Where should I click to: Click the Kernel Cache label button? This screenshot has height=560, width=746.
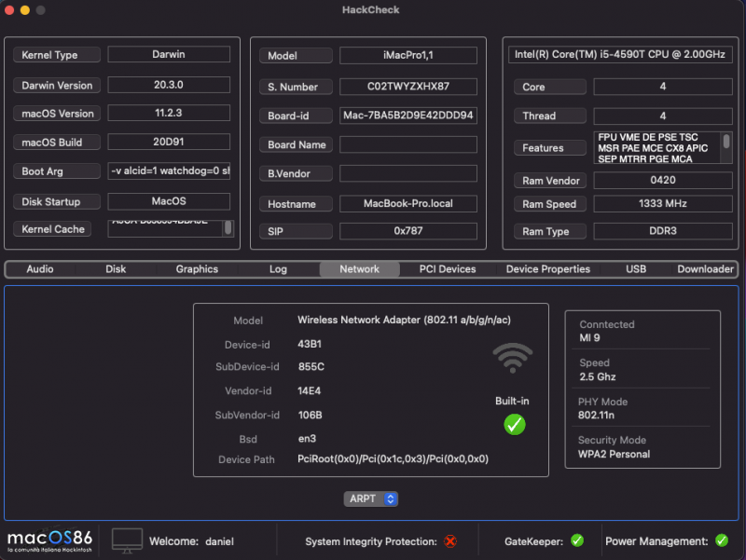click(52, 229)
